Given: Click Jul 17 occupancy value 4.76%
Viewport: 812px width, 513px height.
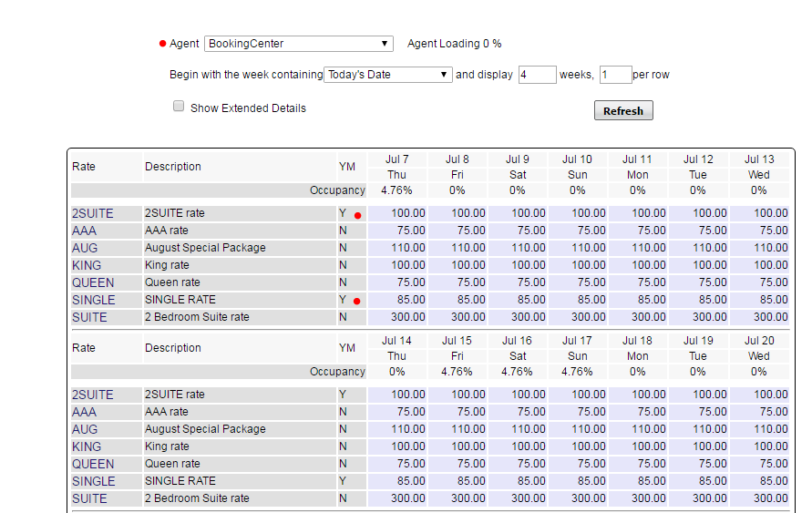Looking at the screenshot, I should (577, 372).
